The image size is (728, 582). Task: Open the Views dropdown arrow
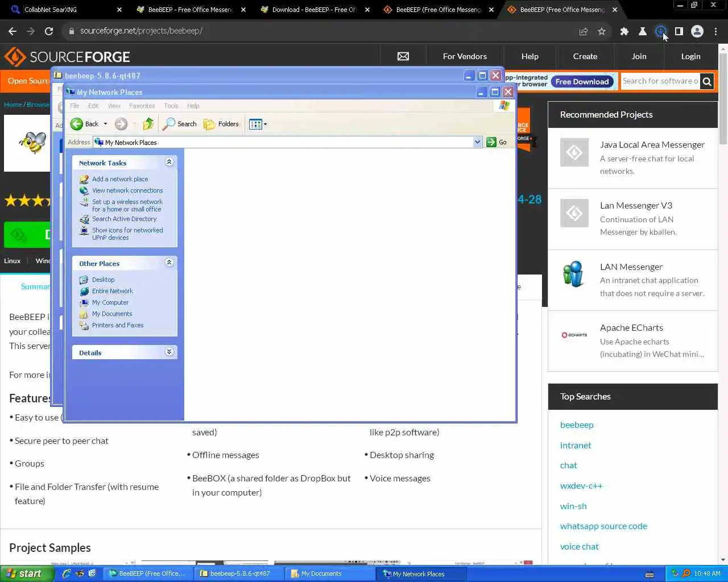click(x=265, y=124)
